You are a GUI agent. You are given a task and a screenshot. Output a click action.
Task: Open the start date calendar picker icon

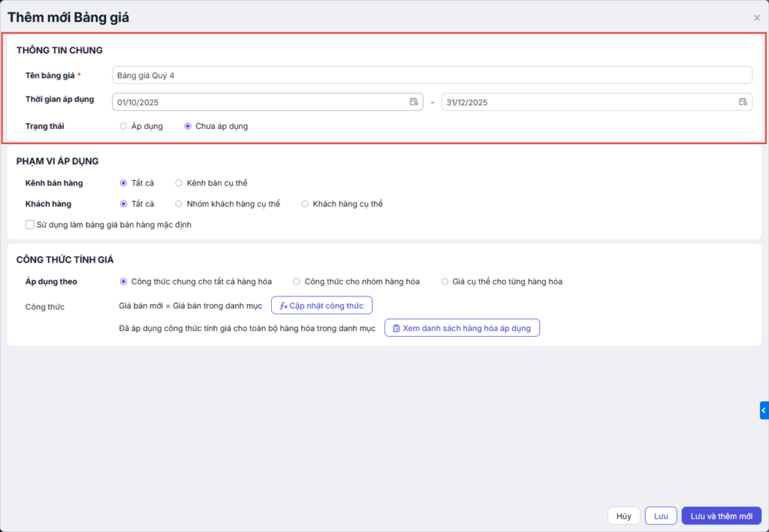coord(413,102)
